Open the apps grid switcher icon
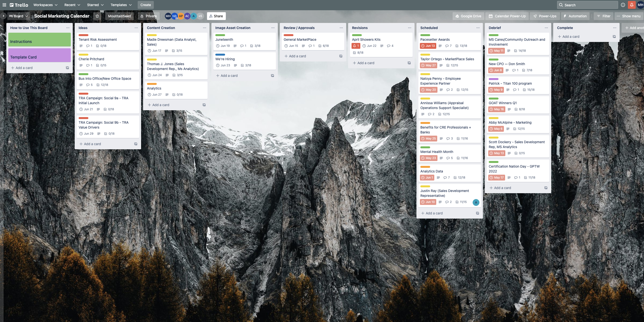This screenshot has height=322, width=644. point(4,5)
